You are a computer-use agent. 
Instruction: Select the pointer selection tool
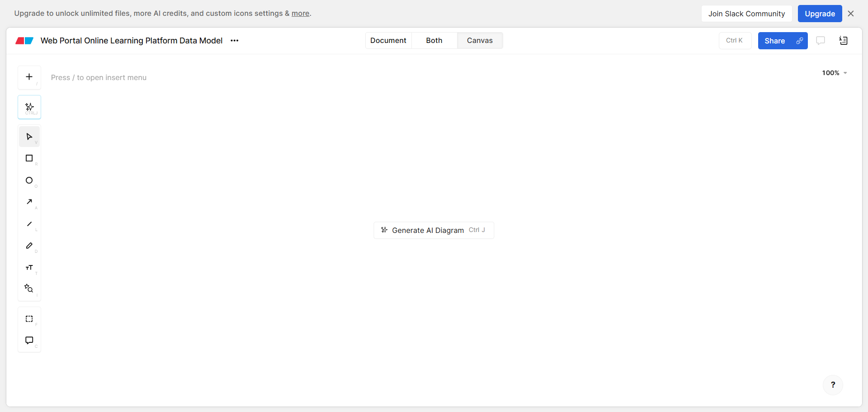[29, 137]
